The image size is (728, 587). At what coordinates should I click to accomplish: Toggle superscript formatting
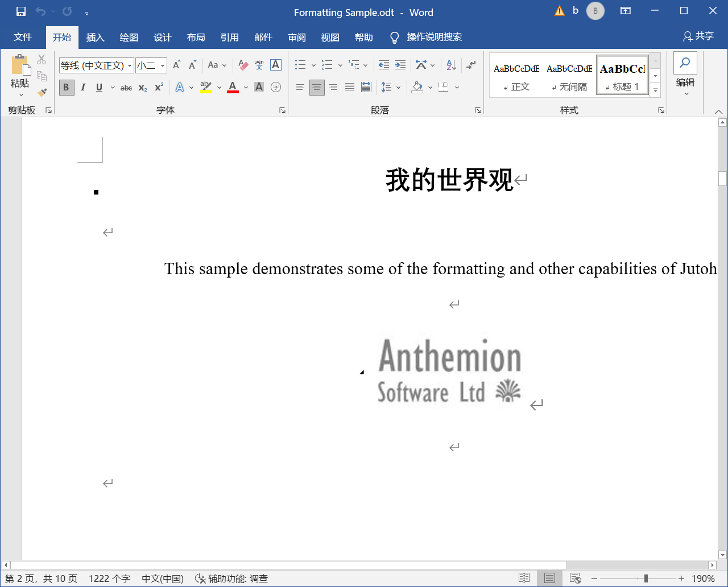point(159,87)
